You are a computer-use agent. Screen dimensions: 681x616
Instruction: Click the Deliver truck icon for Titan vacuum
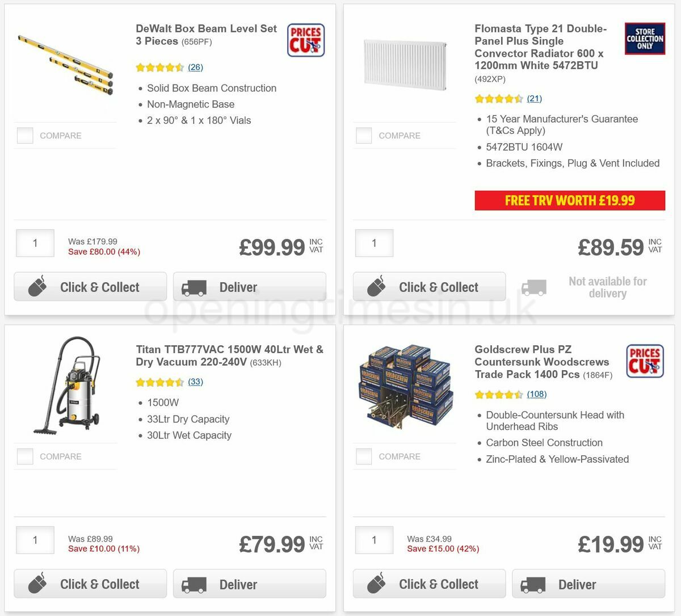193,583
